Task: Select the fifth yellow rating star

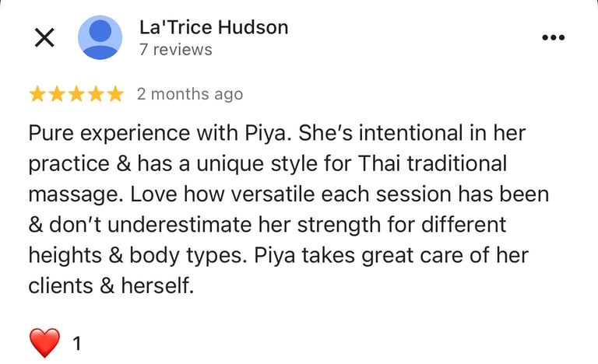Action: (115, 94)
